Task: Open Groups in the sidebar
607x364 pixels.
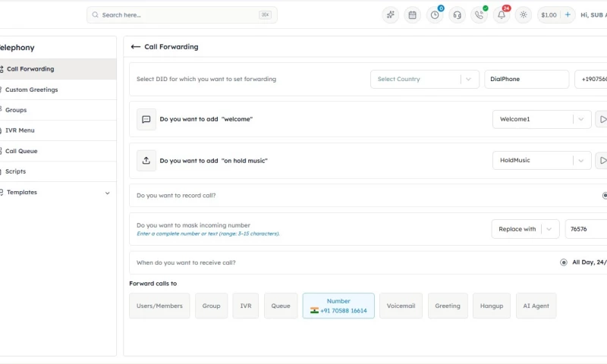Action: click(58, 110)
